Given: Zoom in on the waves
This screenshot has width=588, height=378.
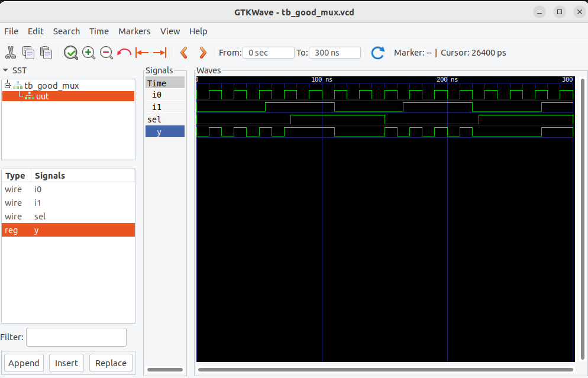Looking at the screenshot, I should pos(89,53).
